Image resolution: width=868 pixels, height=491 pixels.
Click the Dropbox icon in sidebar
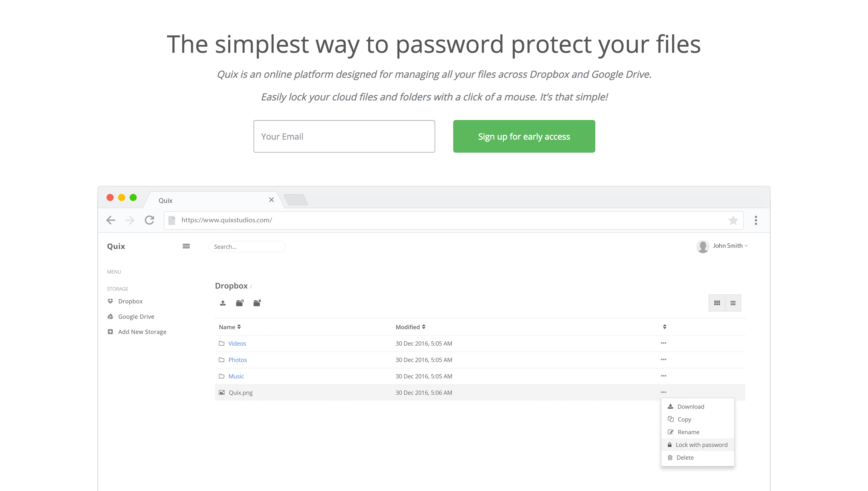110,301
